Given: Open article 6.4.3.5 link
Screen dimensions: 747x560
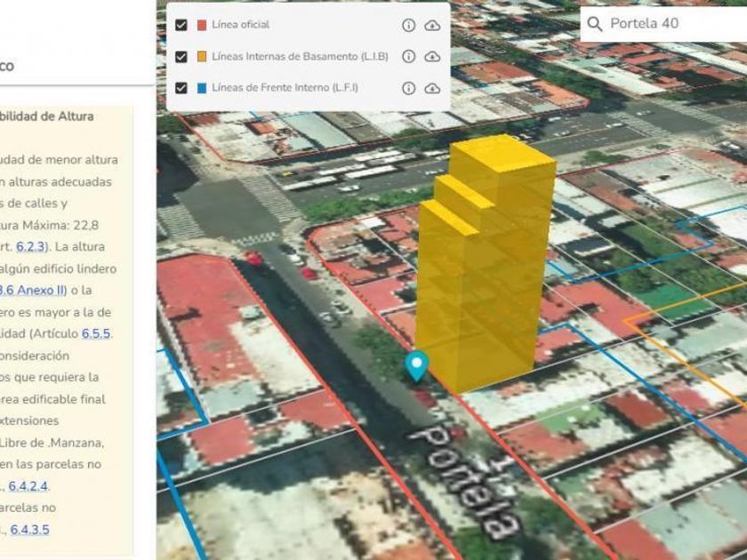Looking at the screenshot, I should [x=29, y=530].
